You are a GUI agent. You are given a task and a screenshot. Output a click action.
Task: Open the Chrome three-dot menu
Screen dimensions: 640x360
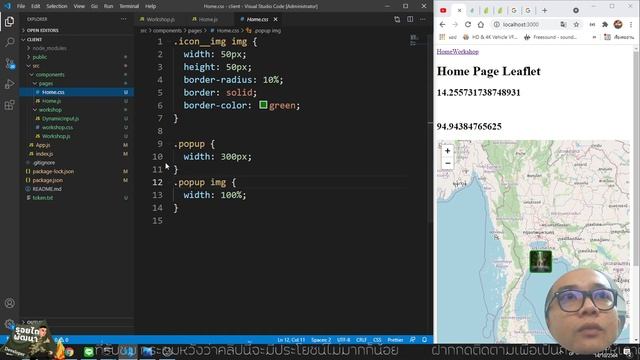(x=631, y=24)
